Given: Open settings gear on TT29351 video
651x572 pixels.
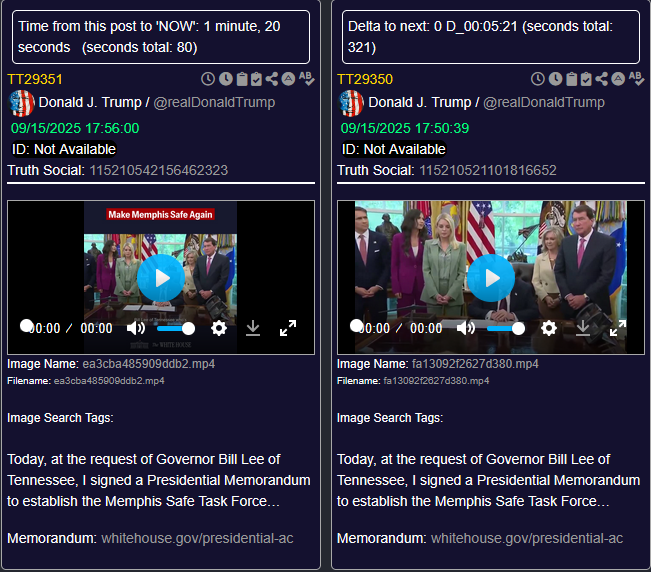Looking at the screenshot, I should (x=219, y=328).
